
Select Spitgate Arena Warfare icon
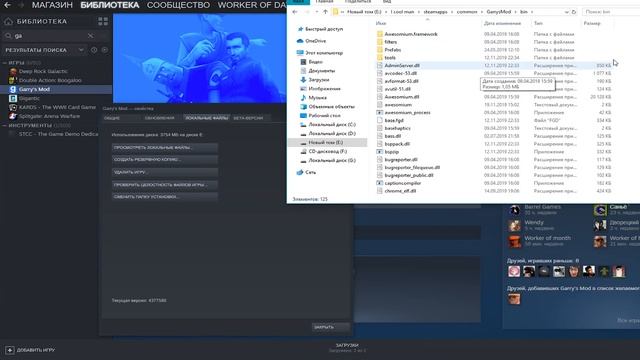coord(13,116)
